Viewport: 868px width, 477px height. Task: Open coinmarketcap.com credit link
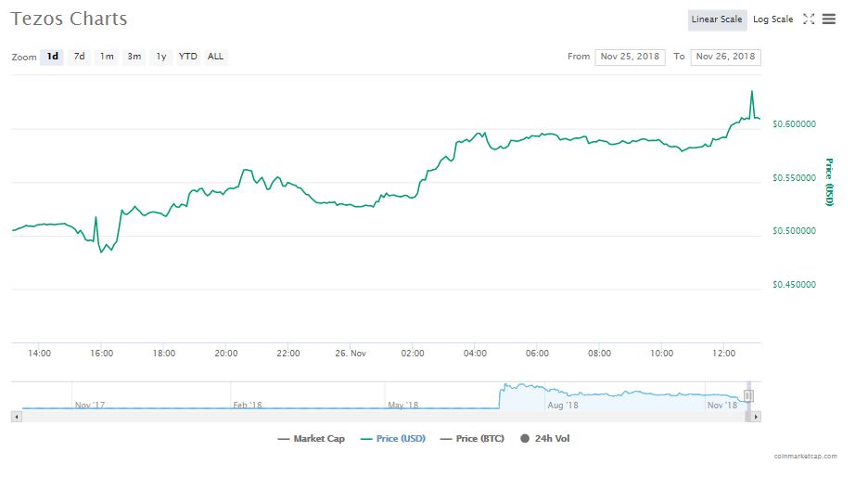point(806,457)
